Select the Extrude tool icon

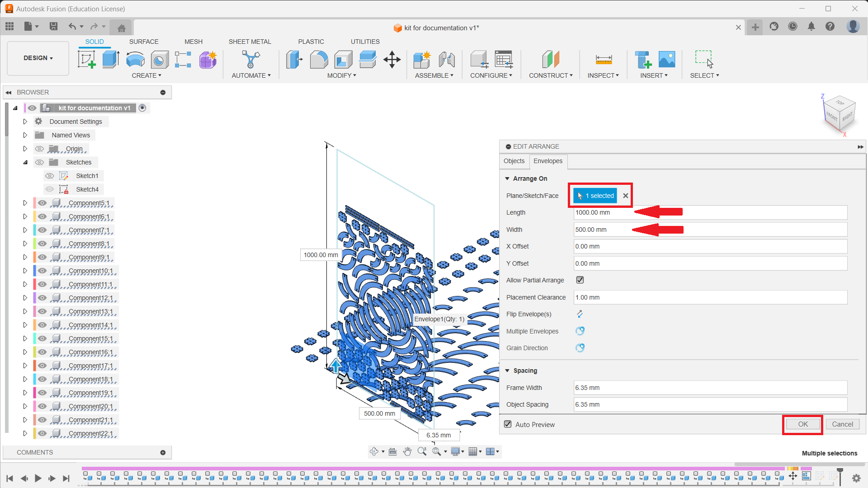(x=111, y=59)
